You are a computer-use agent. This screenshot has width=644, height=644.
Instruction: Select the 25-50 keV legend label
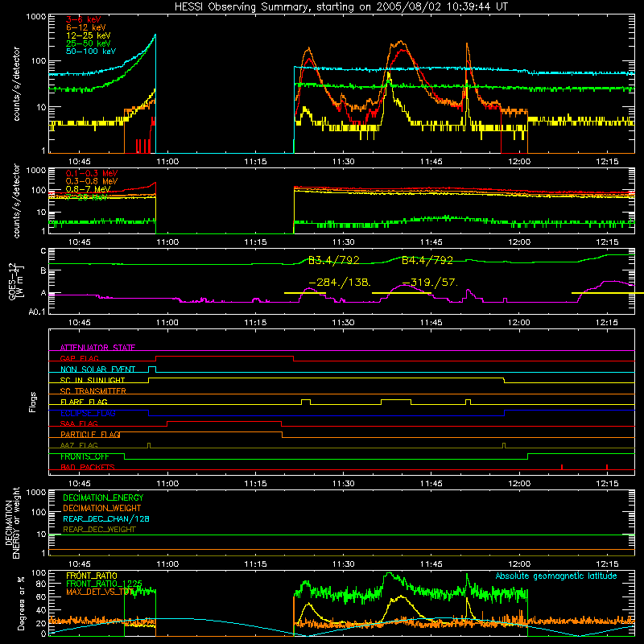[89, 43]
